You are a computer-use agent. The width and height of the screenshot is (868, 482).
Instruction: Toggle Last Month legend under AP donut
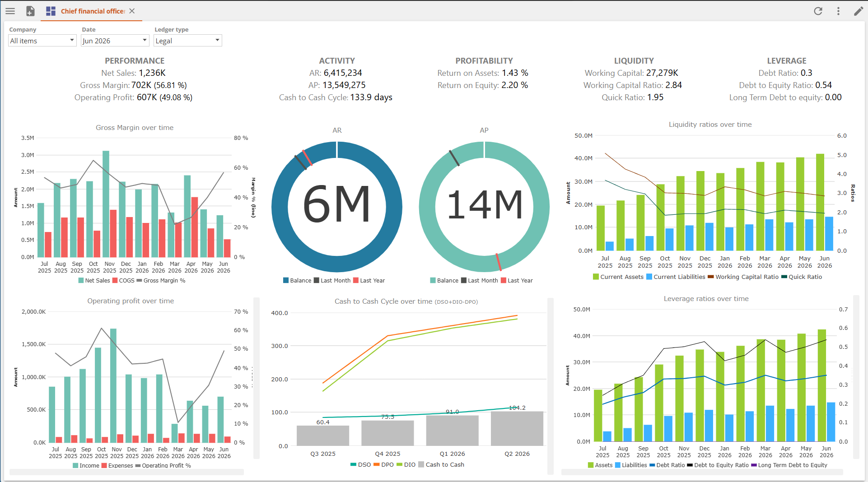(x=480, y=281)
